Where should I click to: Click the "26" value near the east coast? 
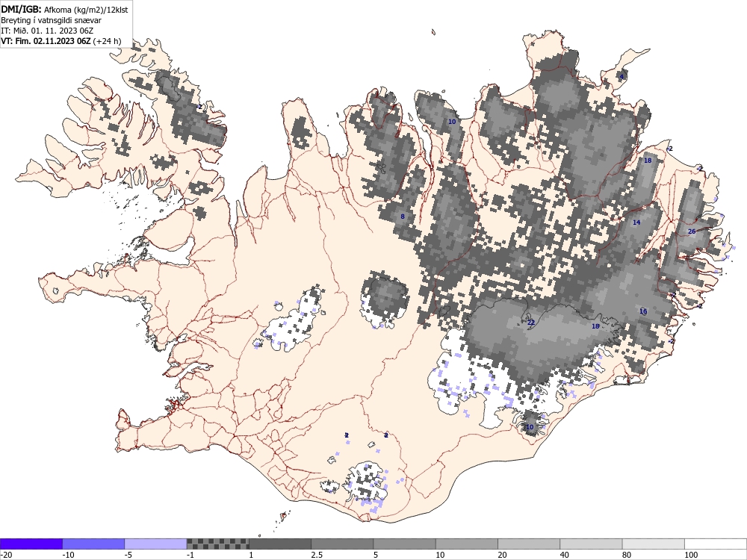point(692,231)
